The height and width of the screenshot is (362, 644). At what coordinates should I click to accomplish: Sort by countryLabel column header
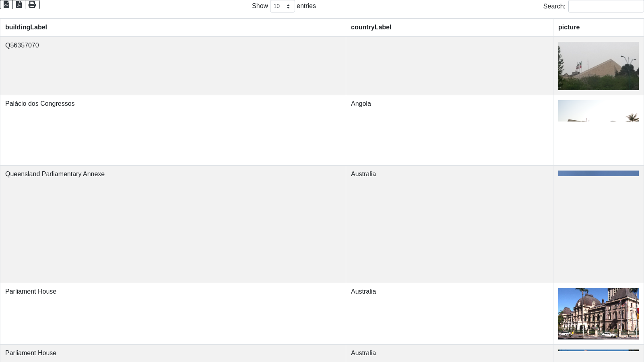371,27
